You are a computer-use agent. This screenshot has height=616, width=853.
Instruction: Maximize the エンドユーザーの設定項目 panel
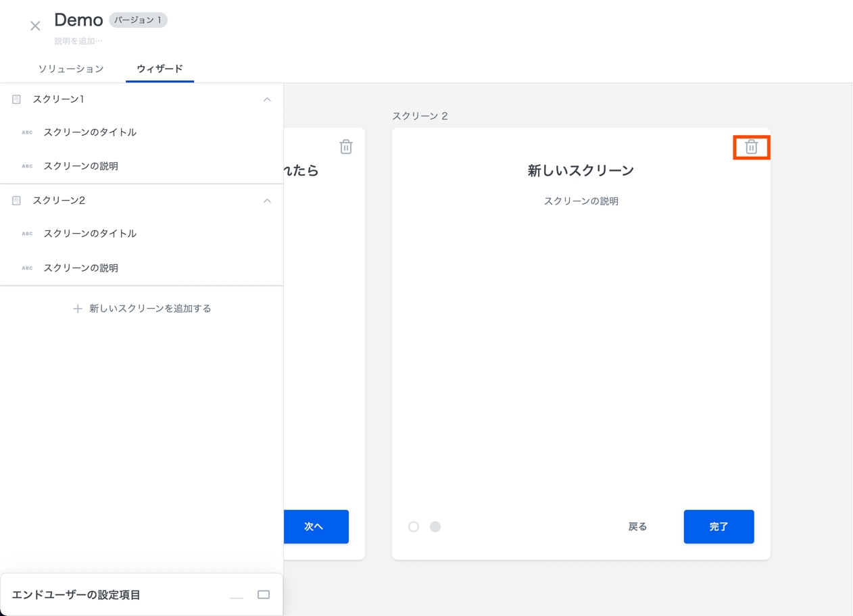[x=264, y=595]
